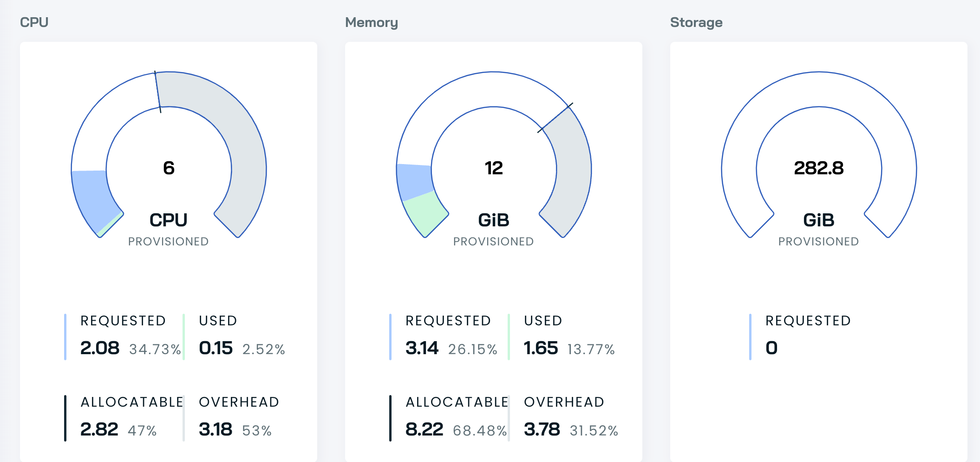This screenshot has height=462, width=980.
Task: Select the CPU Requested value 2.08
Action: pyautogui.click(x=100, y=348)
